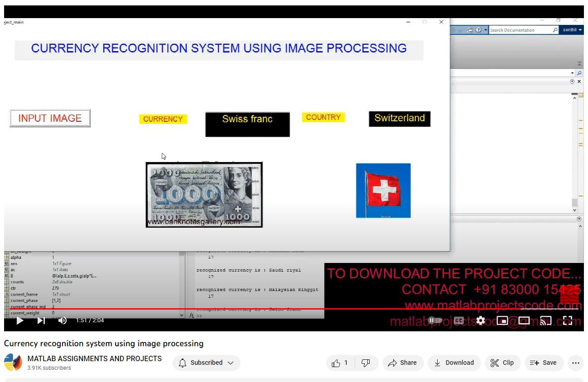Open MATLAB help question mark icon
The height and width of the screenshot is (382, 588).
coord(478,30)
